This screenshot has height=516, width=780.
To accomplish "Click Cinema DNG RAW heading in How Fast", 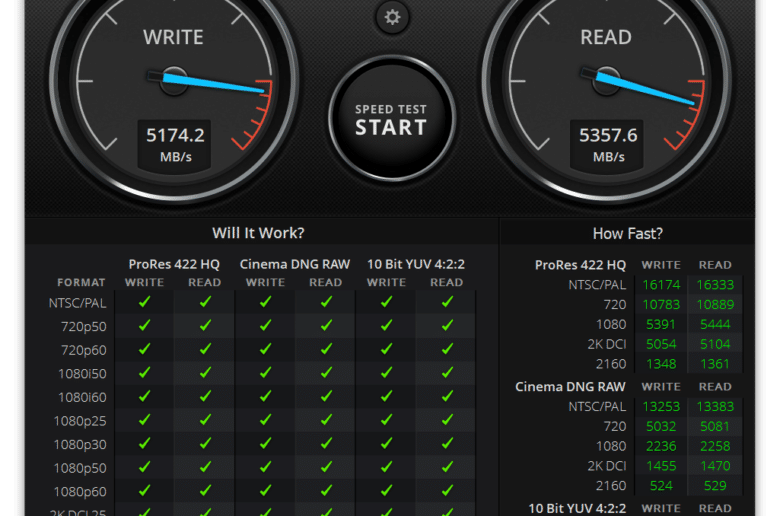I will pos(570,387).
